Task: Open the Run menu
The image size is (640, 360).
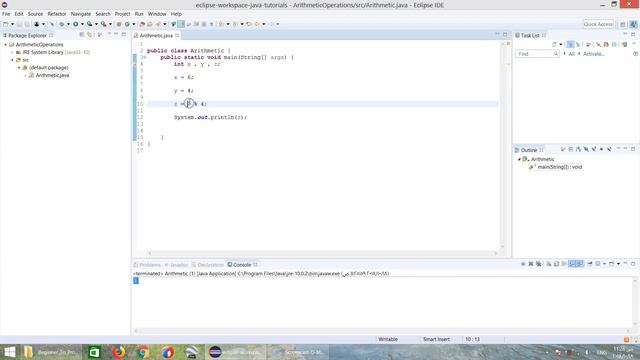Action: [x=139, y=14]
